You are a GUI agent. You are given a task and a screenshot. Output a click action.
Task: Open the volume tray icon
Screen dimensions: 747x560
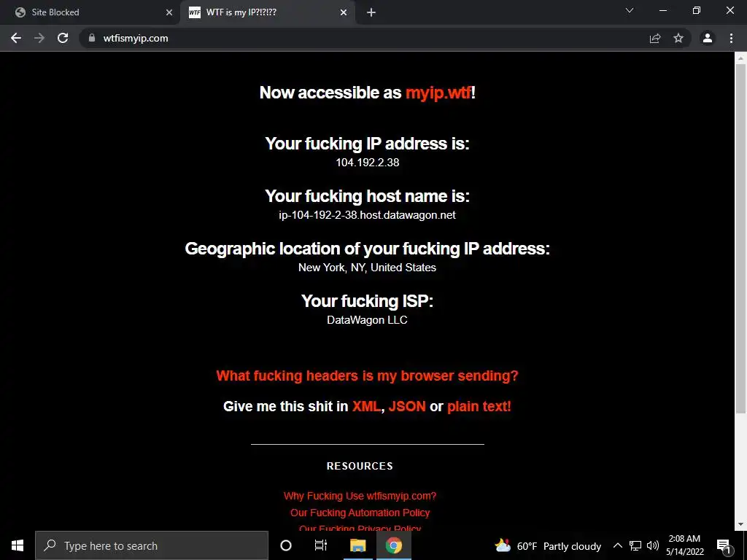(x=653, y=545)
